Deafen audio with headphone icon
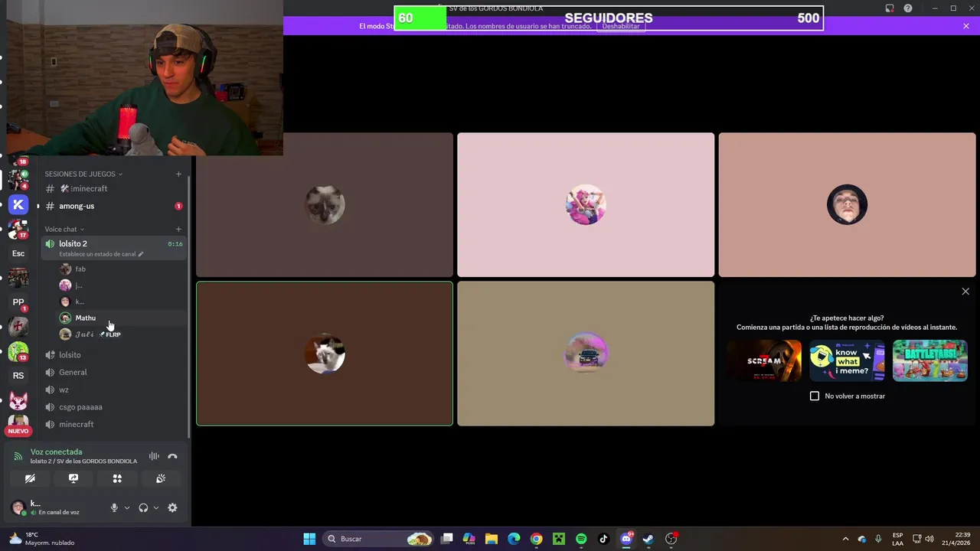Screen dimensions: 980x551 (x=143, y=507)
